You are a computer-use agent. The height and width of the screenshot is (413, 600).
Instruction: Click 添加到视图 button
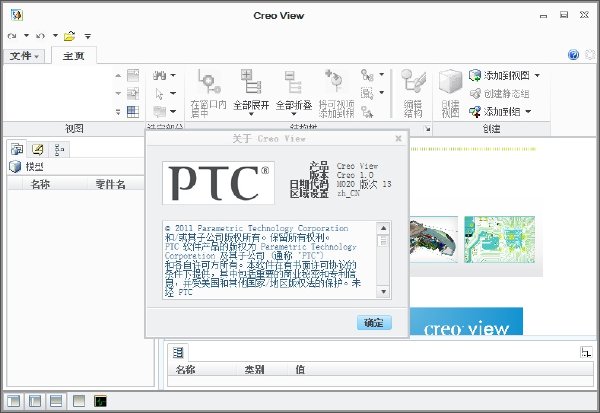[499, 75]
